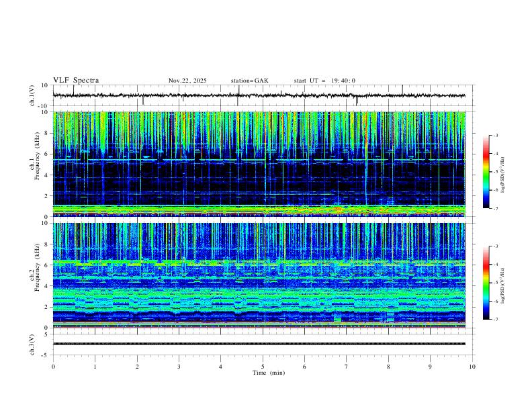Click the "-3" label on ch.1 colorbar
The image size is (532, 411).
pos(496,135)
